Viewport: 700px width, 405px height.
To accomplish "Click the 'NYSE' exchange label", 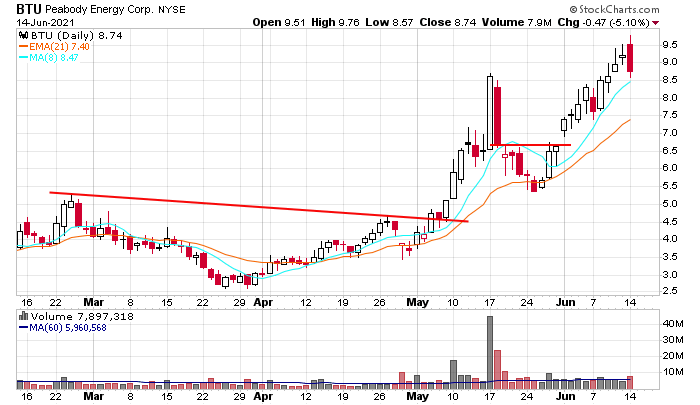I will (171, 9).
